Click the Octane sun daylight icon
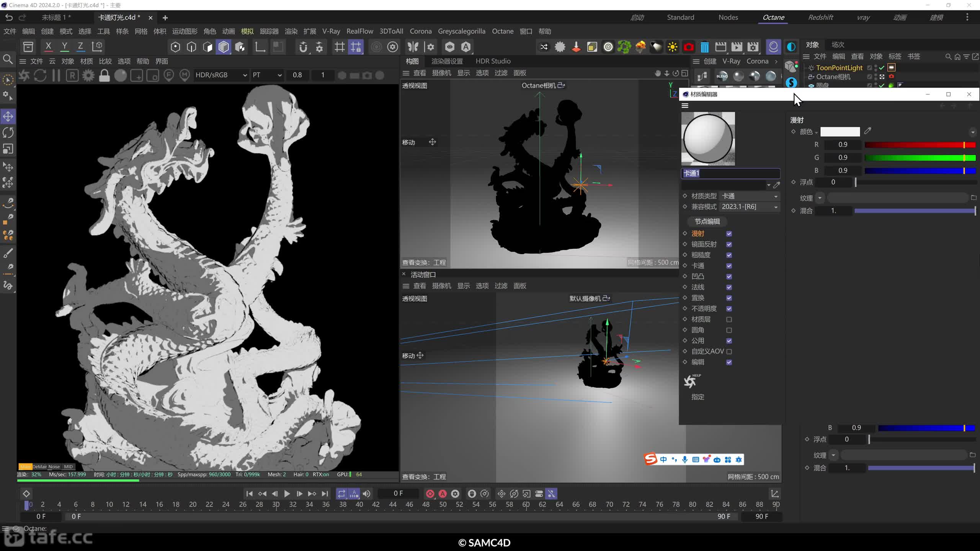The height and width of the screenshot is (551, 980). coord(672,47)
